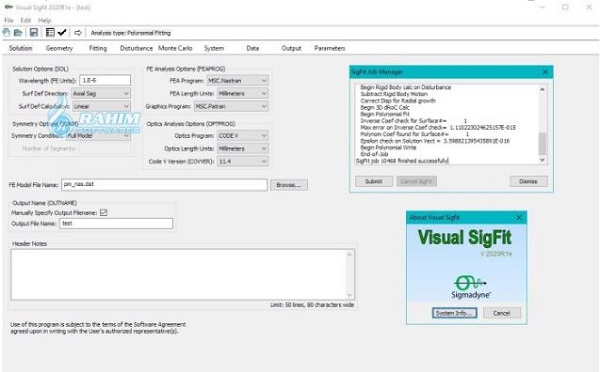Open the Edit menu

(x=26, y=20)
